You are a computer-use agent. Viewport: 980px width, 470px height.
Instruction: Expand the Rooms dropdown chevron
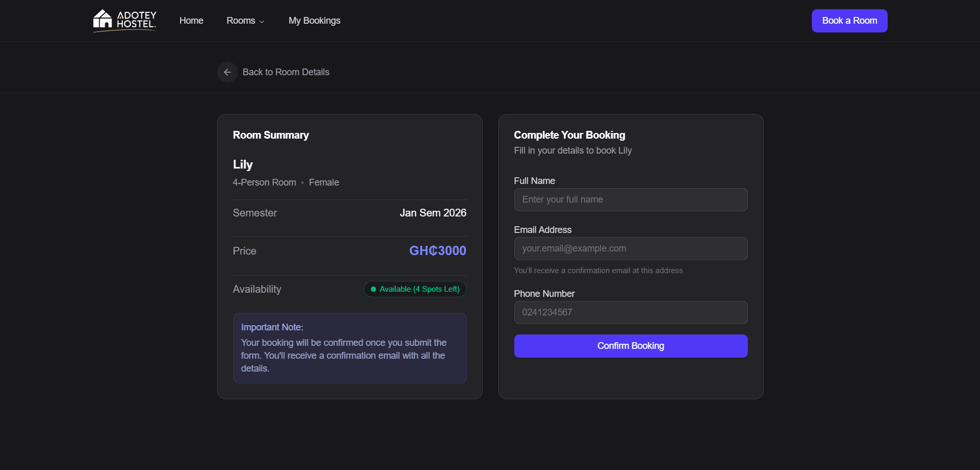point(262,22)
